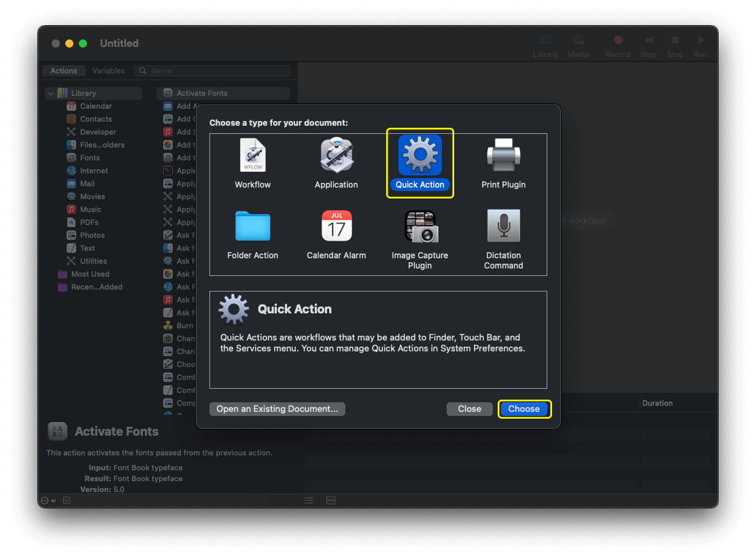Image resolution: width=756 pixels, height=558 pixels.
Task: Select the Calendar Alarm icon
Action: (336, 226)
